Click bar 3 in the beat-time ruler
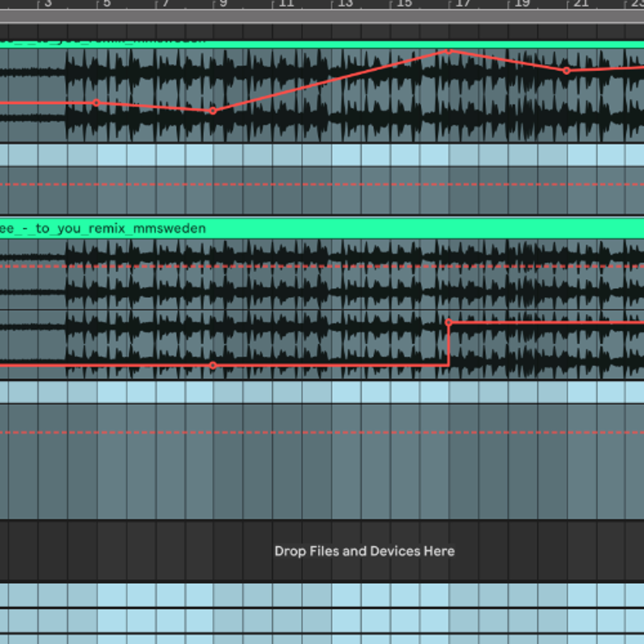The height and width of the screenshot is (644, 644). pos(48,3)
